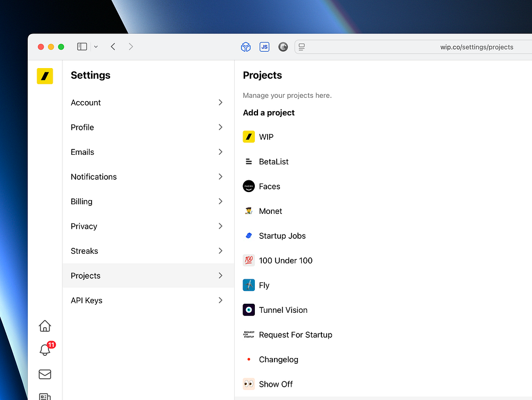
Task: Click the Request For Startup logo icon
Action: coord(248,335)
